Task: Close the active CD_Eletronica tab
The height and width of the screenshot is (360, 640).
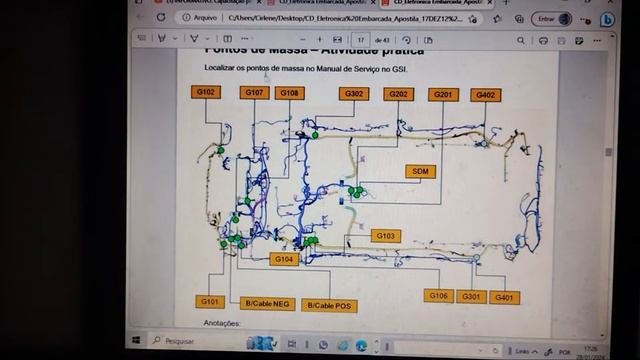Action: [x=490, y=2]
